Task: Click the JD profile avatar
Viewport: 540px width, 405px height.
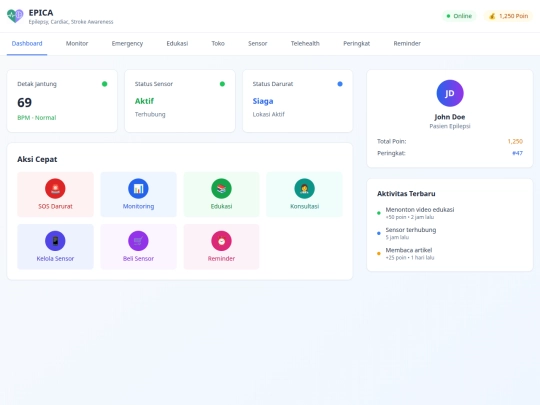Action: pyautogui.click(x=450, y=93)
